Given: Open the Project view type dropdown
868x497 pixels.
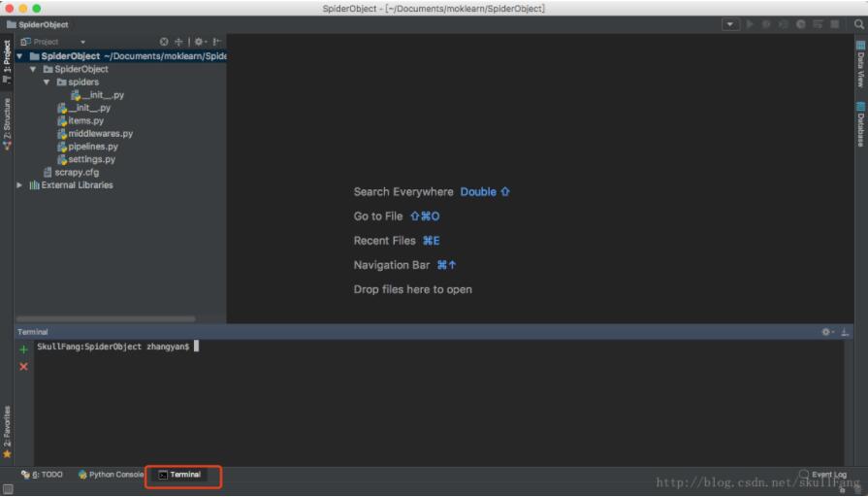Looking at the screenshot, I should (x=82, y=42).
